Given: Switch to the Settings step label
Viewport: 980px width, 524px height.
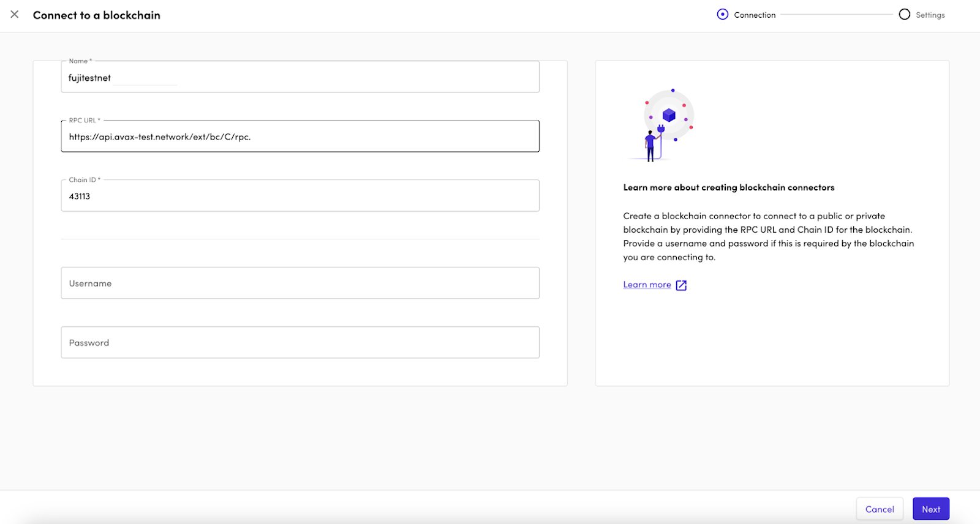Looking at the screenshot, I should pyautogui.click(x=930, y=15).
